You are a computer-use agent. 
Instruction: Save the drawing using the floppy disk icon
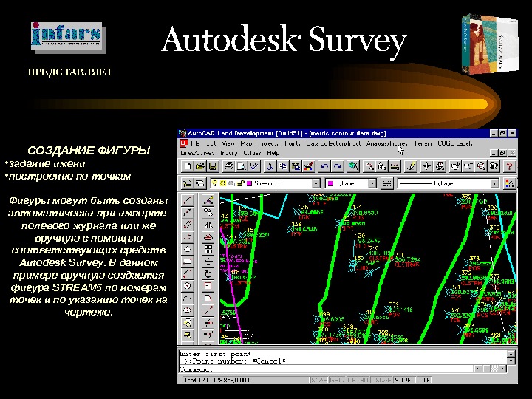click(x=213, y=166)
